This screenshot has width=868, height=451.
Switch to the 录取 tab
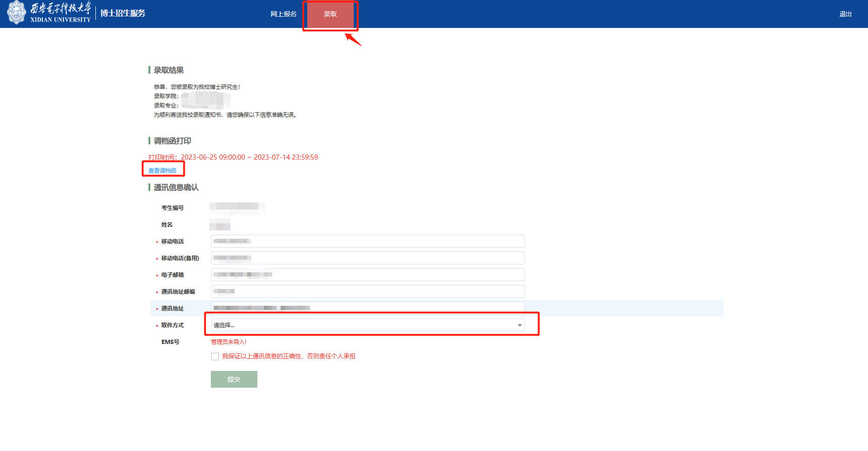330,14
